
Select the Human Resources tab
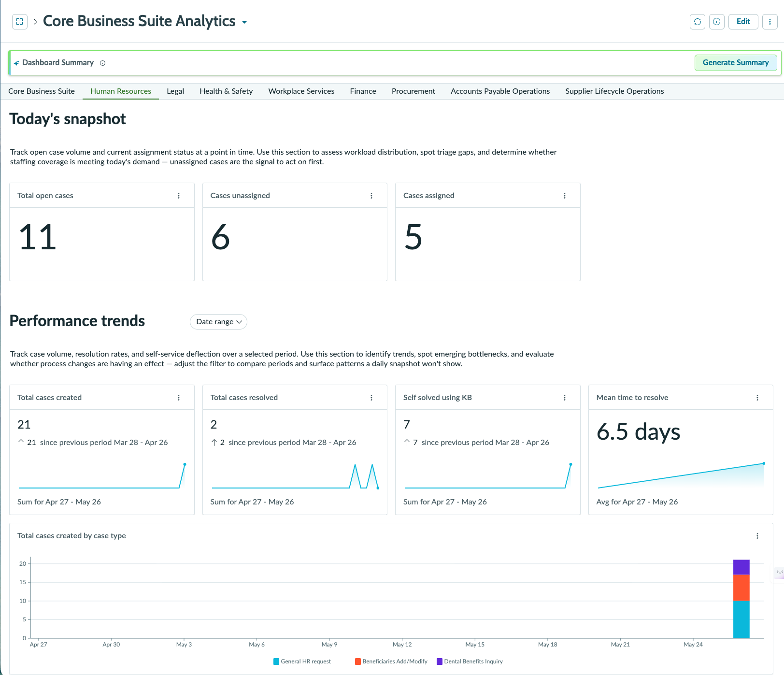point(121,91)
